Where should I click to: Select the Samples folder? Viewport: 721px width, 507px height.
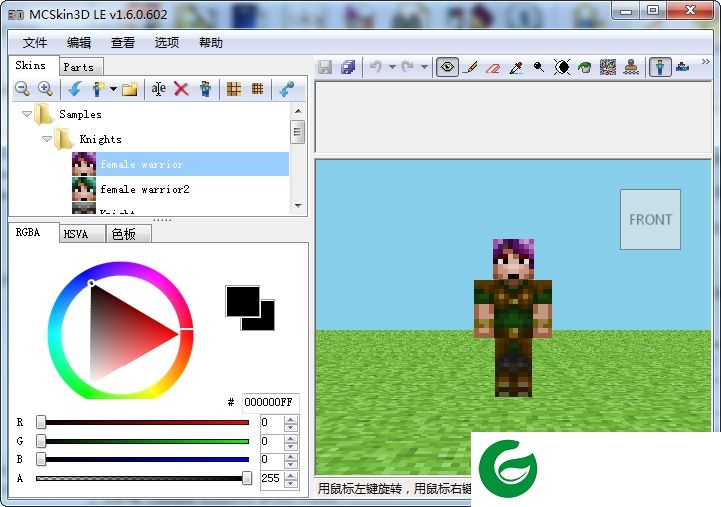[80, 114]
